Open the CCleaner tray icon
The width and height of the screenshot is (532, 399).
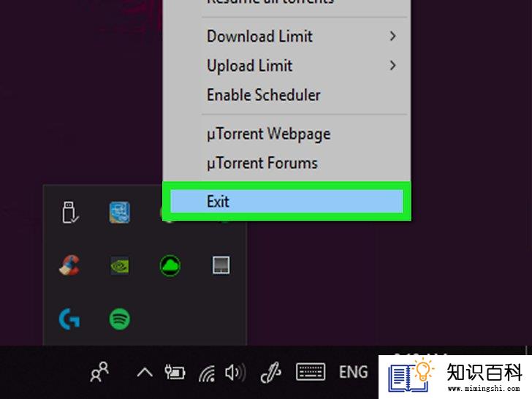point(69,265)
